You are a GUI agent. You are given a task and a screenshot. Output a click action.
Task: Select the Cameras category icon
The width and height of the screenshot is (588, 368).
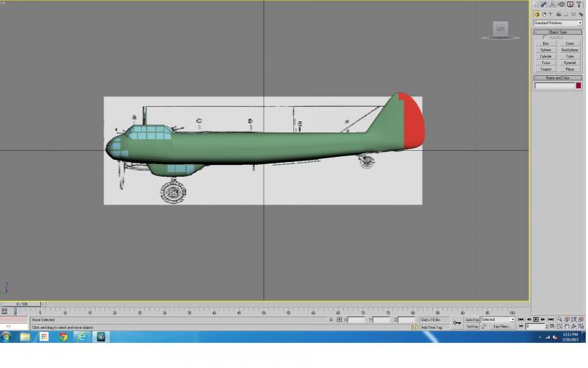tap(559, 14)
